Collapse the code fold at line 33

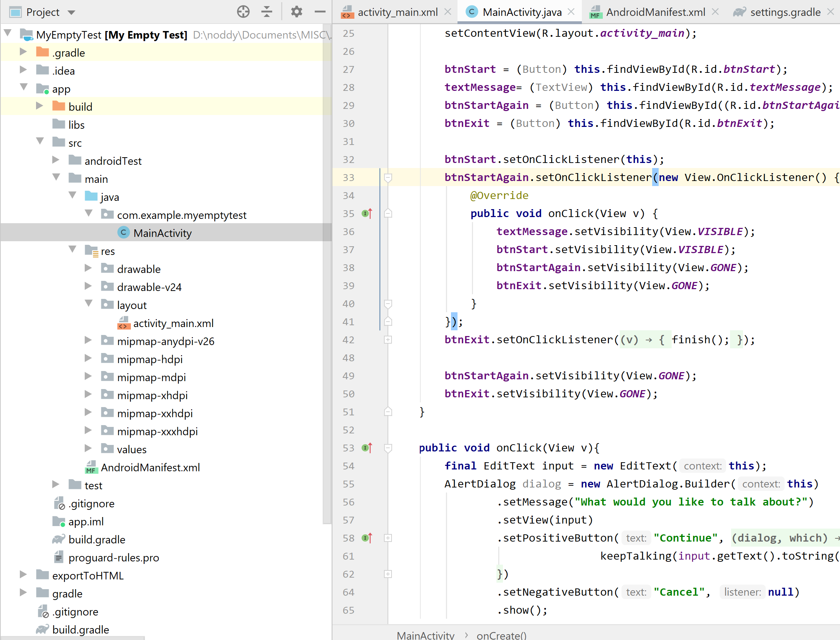[388, 177]
